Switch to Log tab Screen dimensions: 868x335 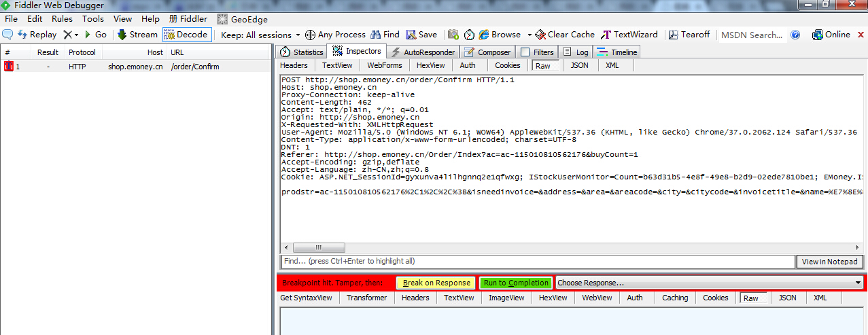coord(576,52)
